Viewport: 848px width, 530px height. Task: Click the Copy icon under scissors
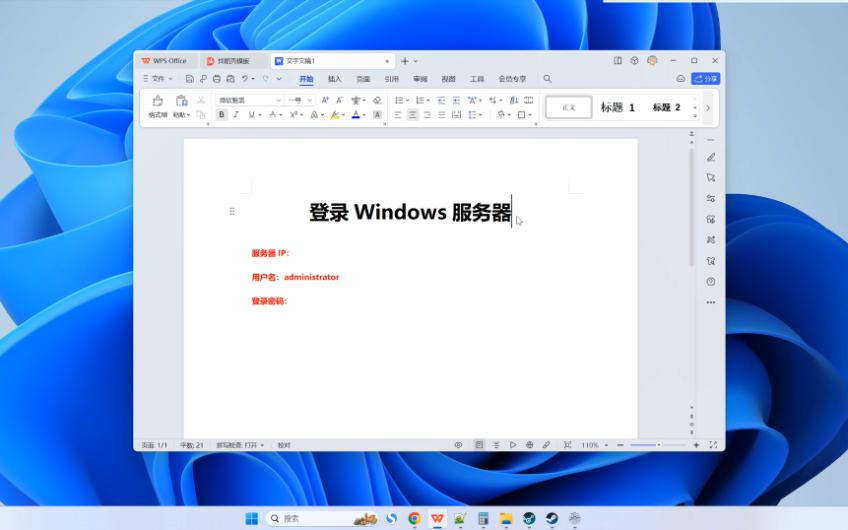pyautogui.click(x=201, y=115)
